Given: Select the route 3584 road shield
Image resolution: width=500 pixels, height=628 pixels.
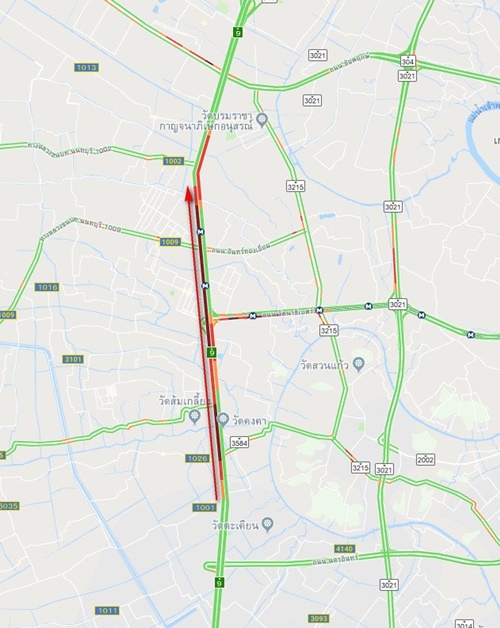Looking at the screenshot, I should pyautogui.click(x=239, y=442).
